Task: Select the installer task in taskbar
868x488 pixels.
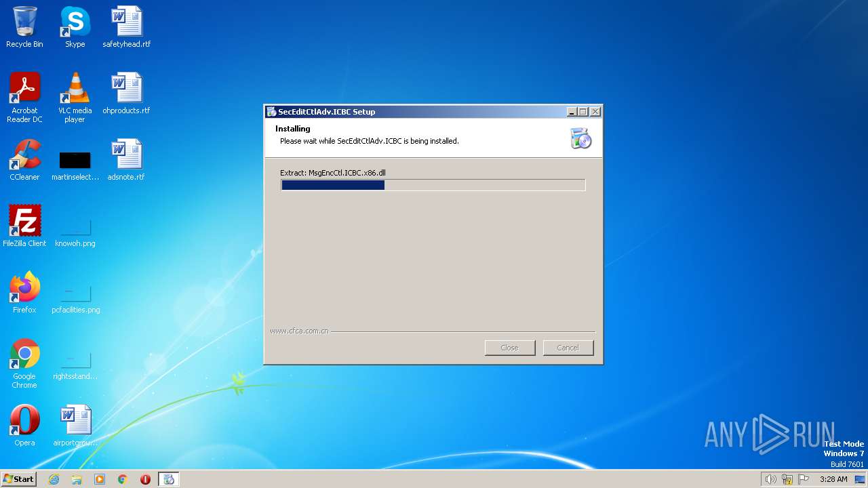Action: pos(169,479)
